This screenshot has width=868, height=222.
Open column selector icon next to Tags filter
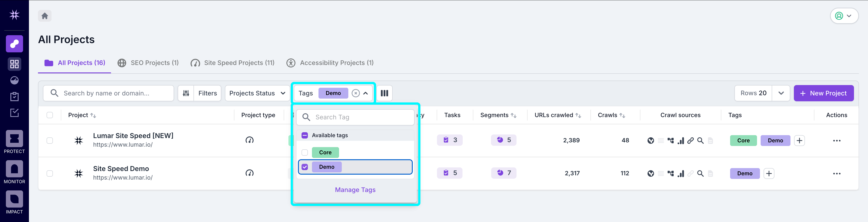point(384,93)
